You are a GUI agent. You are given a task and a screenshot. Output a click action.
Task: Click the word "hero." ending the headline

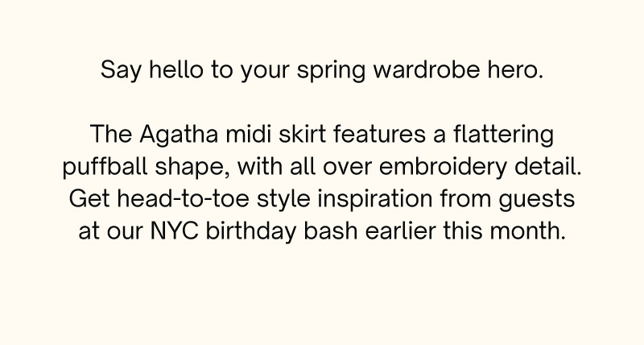point(515,69)
